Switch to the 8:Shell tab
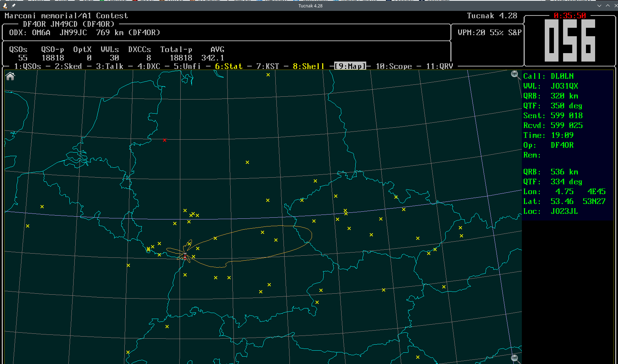This screenshot has width=618, height=364. tap(308, 66)
